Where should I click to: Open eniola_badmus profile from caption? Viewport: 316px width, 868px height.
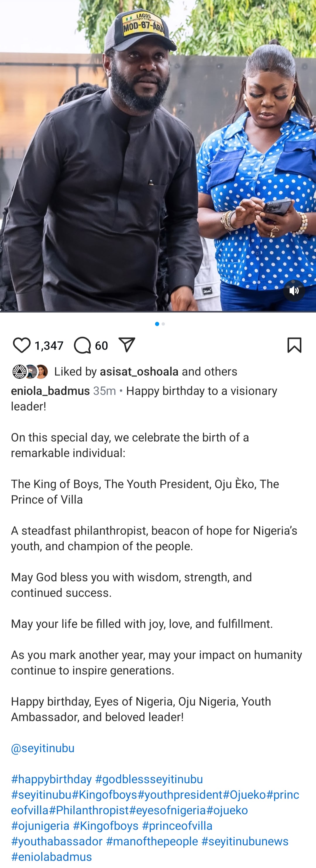tap(51, 391)
